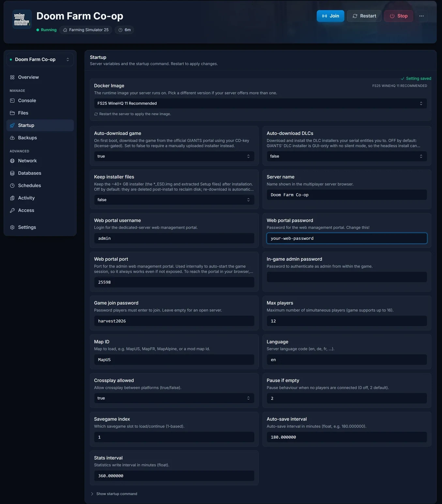This screenshot has width=442, height=504.
Task: Go to Overview in the sidebar
Action: tap(40, 77)
